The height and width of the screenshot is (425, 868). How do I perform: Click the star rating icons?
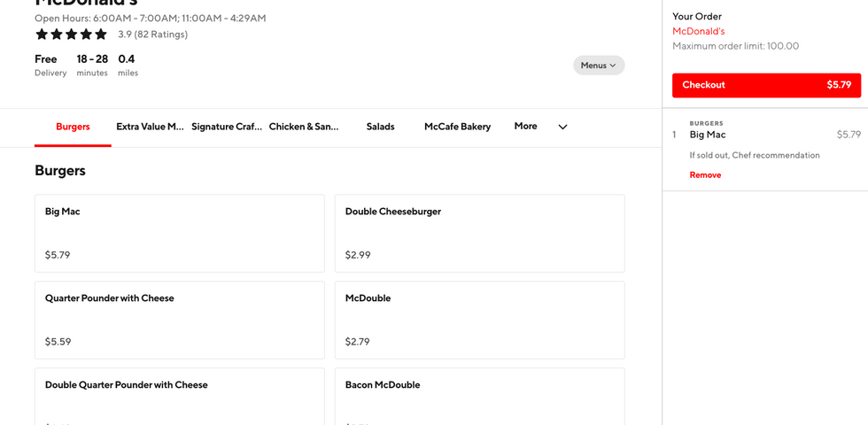[x=71, y=35]
